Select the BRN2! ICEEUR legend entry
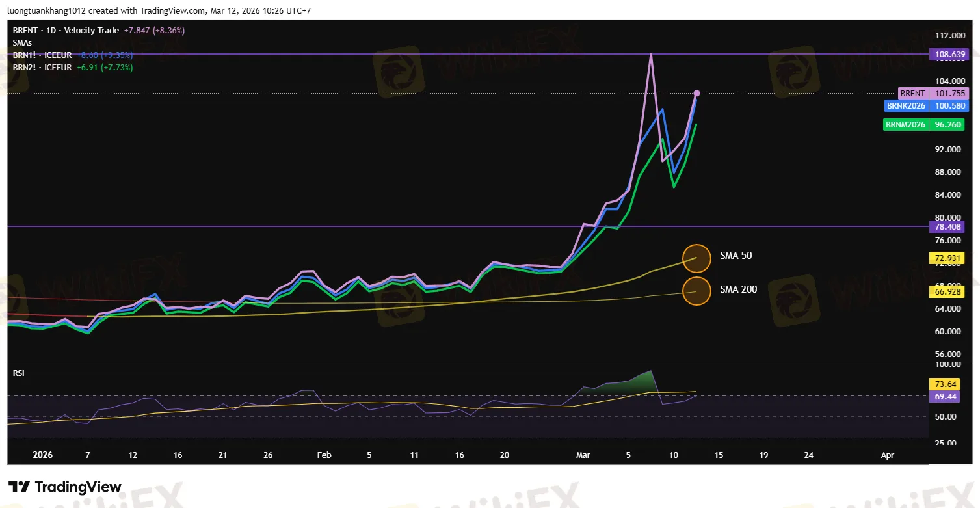Viewport: 980px width, 508px height. click(x=42, y=67)
